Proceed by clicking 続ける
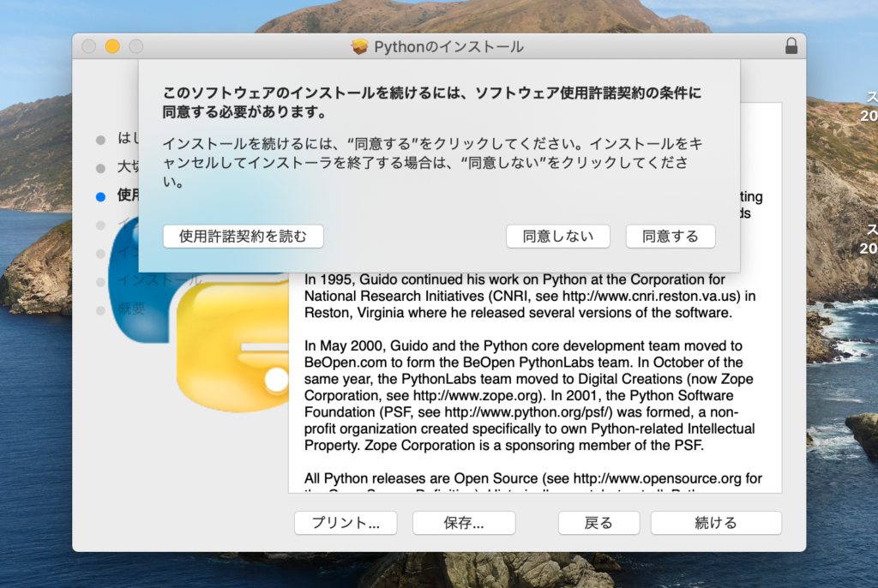This screenshot has height=588, width=878. [716, 523]
